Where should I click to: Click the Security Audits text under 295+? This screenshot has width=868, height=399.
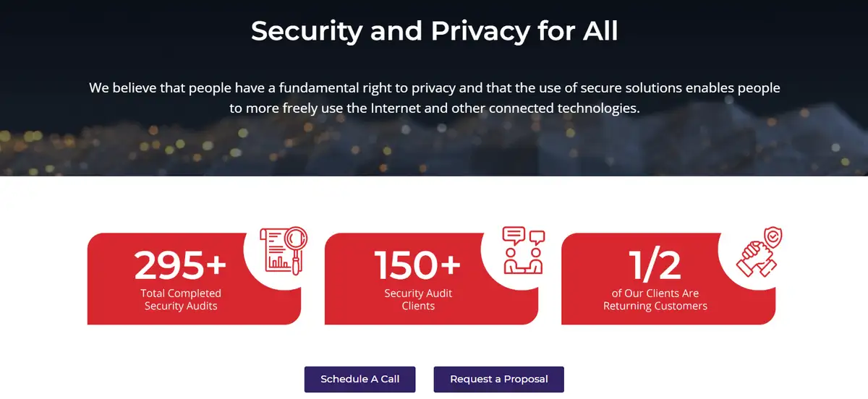coord(181,306)
